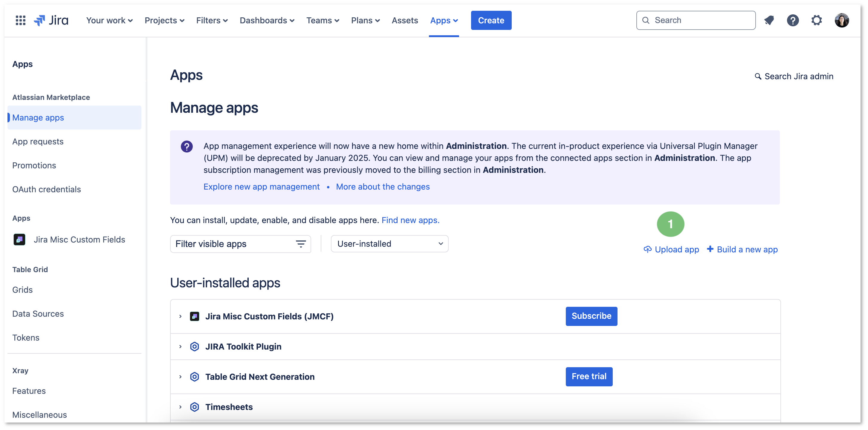868x430 pixels.
Task: Click the JMCF app icon in the list
Action: 194,316
